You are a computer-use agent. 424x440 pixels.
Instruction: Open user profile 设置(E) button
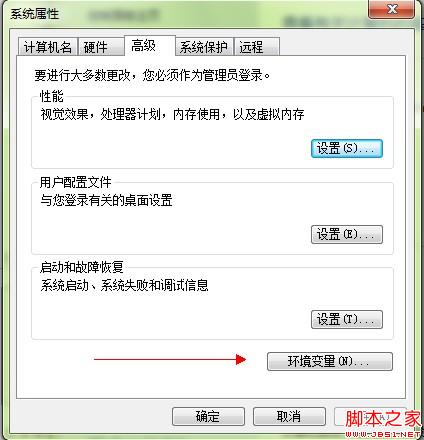point(347,234)
